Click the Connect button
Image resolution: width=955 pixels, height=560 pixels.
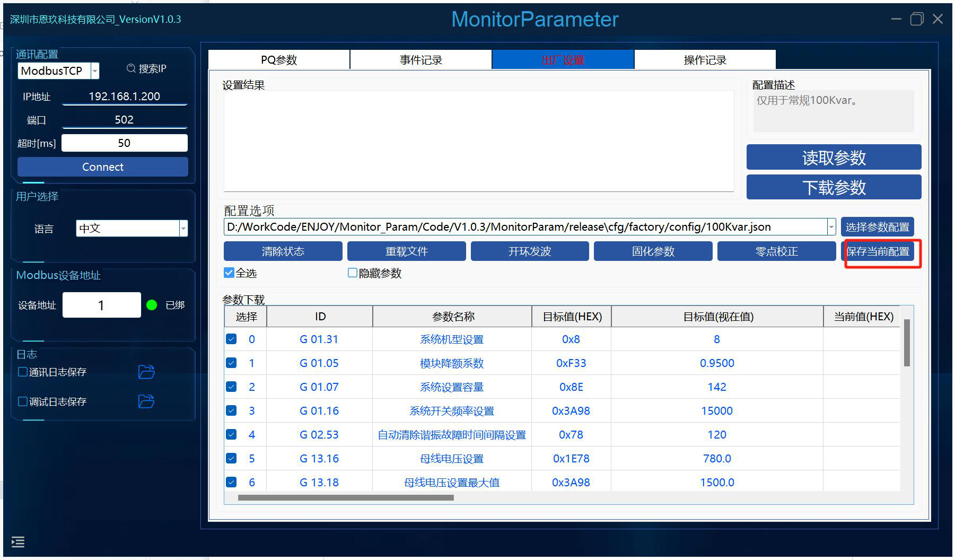pos(103,167)
